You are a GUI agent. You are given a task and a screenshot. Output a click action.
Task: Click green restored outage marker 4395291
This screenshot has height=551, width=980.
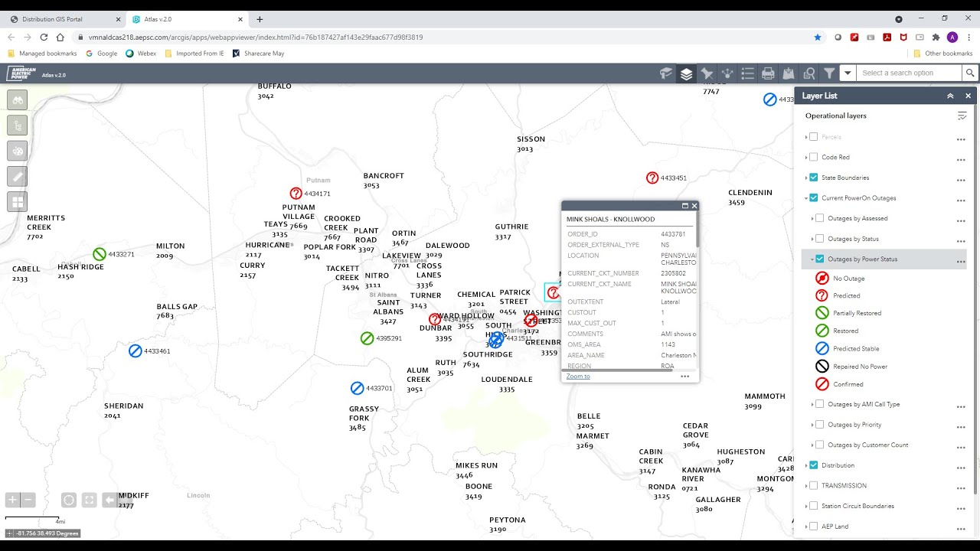[367, 338]
